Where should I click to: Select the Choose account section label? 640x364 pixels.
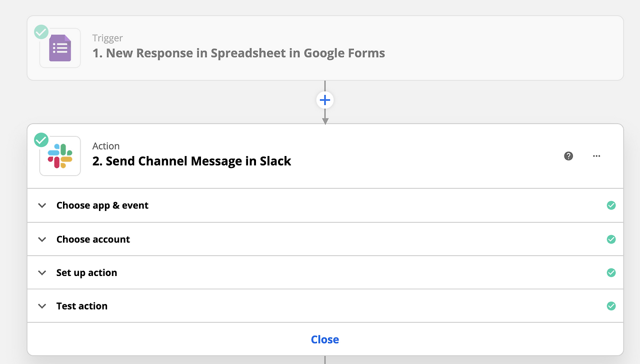pos(93,239)
